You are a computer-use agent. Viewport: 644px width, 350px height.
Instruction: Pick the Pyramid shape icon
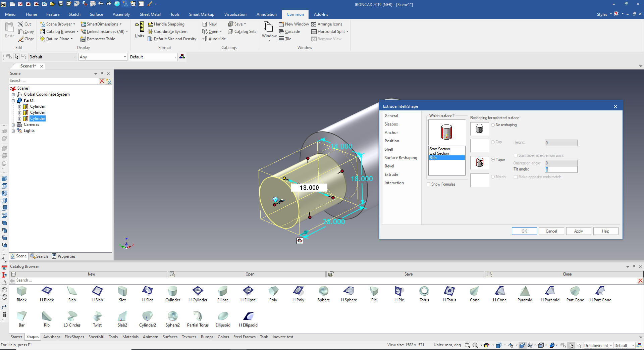(x=525, y=291)
